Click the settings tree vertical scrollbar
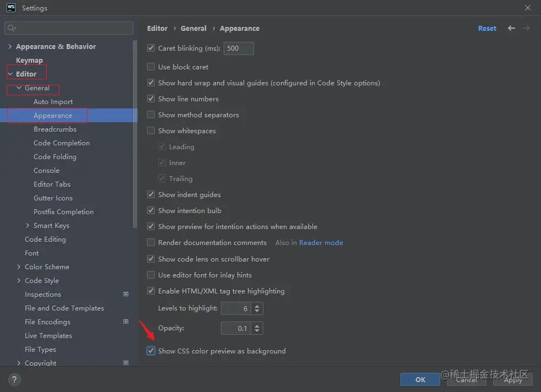This screenshot has height=392, width=541. (x=135, y=134)
